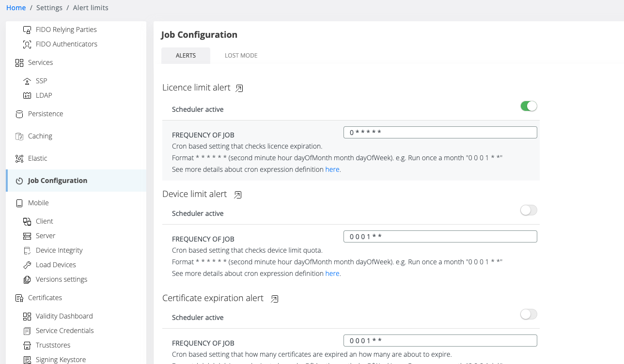Open Certificate expiration alert link icon
Image resolution: width=624 pixels, height=364 pixels.
coord(275,299)
